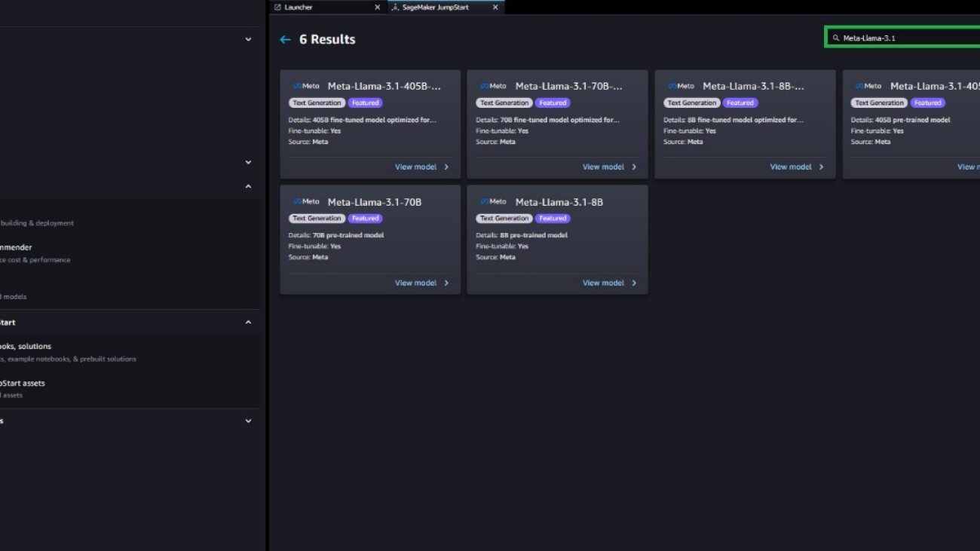Open View model link for 8B fine-tuned model
980x551 pixels.
tap(791, 167)
